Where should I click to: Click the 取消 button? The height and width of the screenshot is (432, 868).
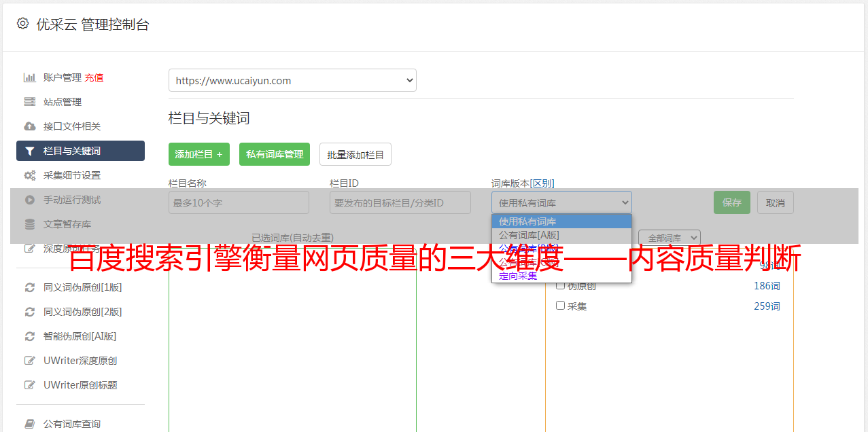coord(776,202)
